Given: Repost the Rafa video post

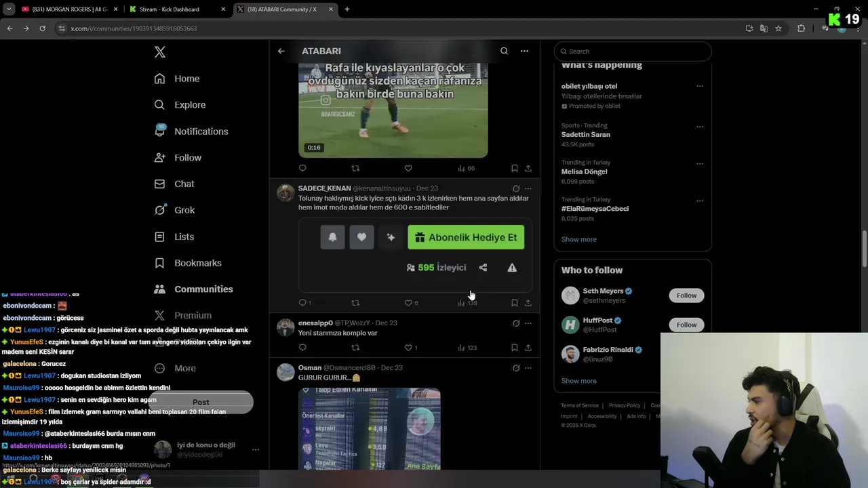Looking at the screenshot, I should pos(355,168).
